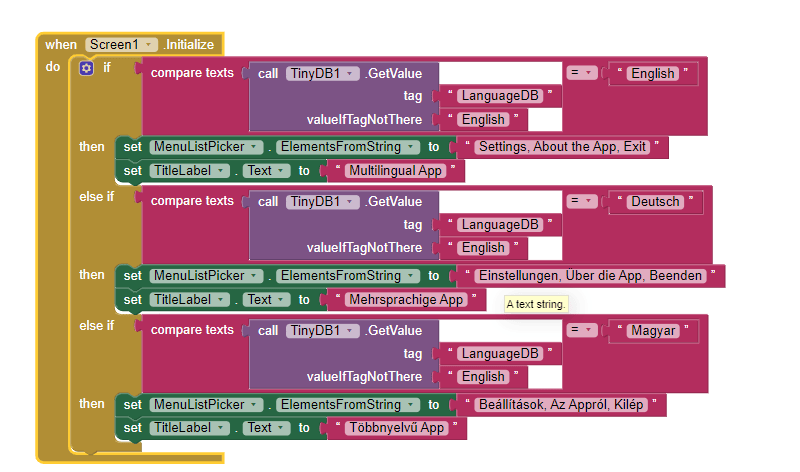800x472 pixels.
Task: Open ElementsFromString dropdown in the Settings row
Action: point(348,147)
